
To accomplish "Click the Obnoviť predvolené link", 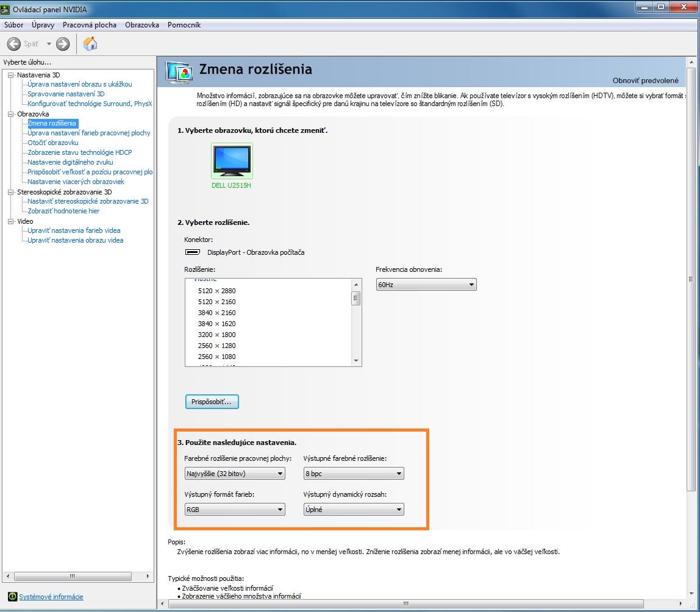I will pos(645,80).
